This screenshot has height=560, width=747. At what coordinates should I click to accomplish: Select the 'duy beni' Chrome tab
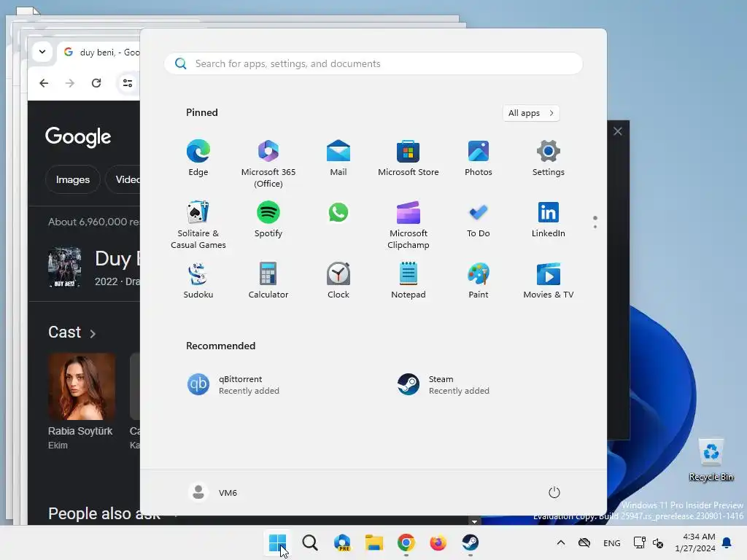pyautogui.click(x=101, y=52)
